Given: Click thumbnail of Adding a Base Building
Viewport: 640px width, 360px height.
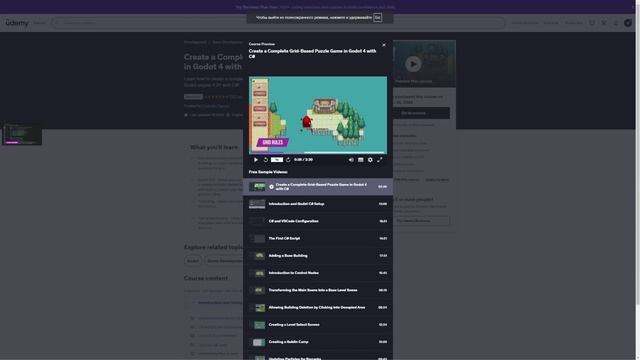Looking at the screenshot, I should 257,256.
